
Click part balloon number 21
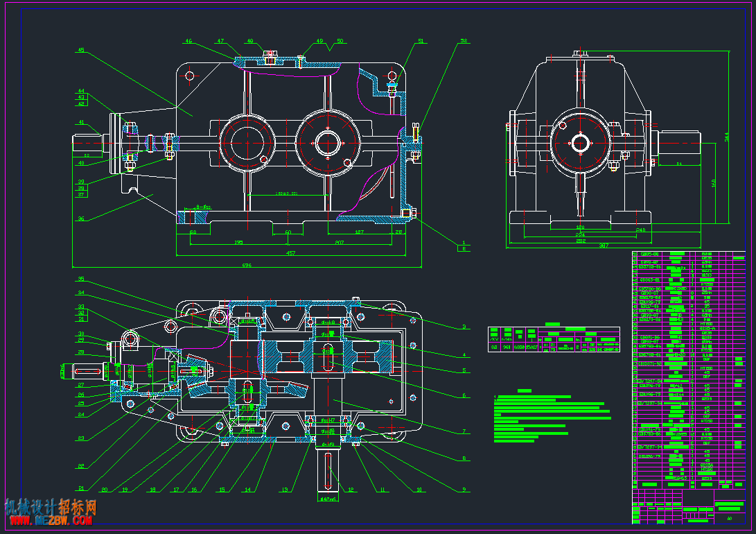tap(81, 488)
